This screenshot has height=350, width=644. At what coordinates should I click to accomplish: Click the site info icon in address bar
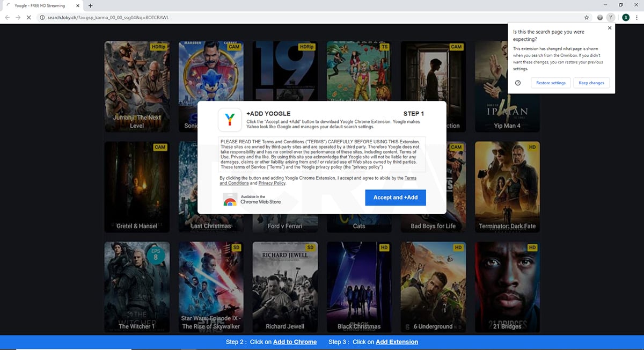click(41, 18)
